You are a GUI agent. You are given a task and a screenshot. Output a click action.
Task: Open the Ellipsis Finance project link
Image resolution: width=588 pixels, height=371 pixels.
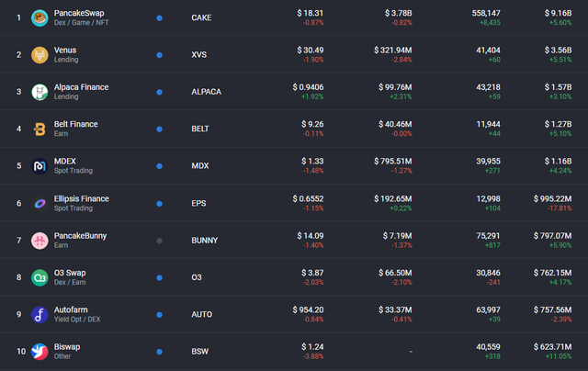pyautogui.click(x=82, y=198)
